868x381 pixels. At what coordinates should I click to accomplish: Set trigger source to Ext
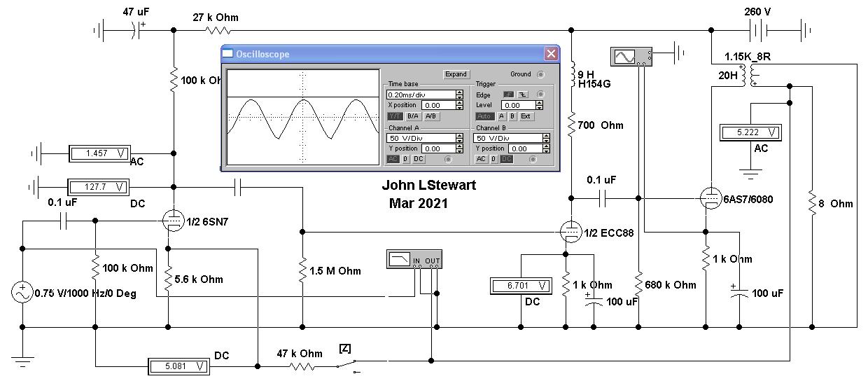526,116
